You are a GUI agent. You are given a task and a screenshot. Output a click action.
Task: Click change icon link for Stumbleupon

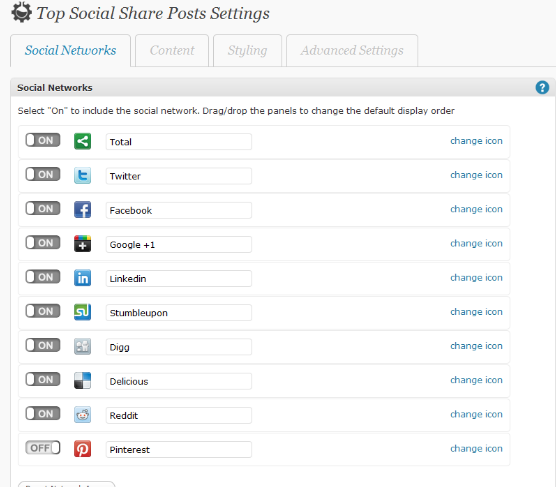tap(476, 312)
